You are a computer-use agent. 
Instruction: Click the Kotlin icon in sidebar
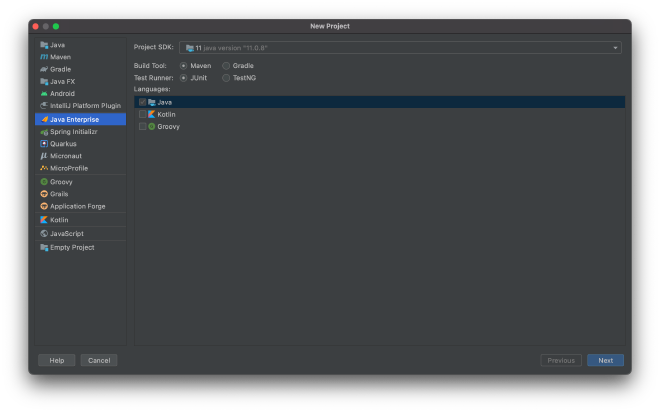(x=44, y=220)
